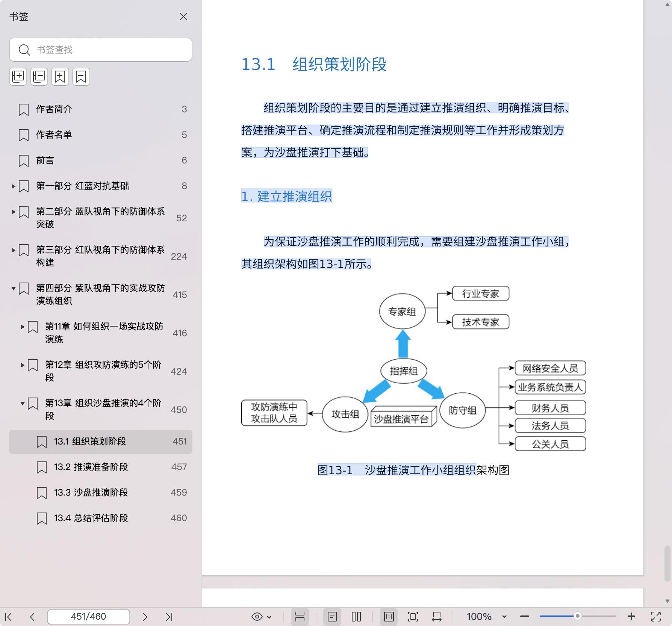
Task: Click 沙盘推演平台 box in diagram
Action: tap(403, 416)
